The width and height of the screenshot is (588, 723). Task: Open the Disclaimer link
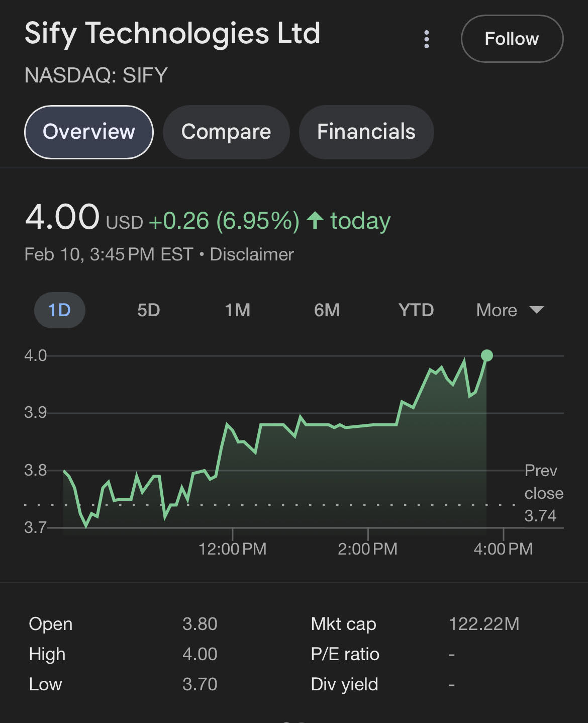click(252, 254)
